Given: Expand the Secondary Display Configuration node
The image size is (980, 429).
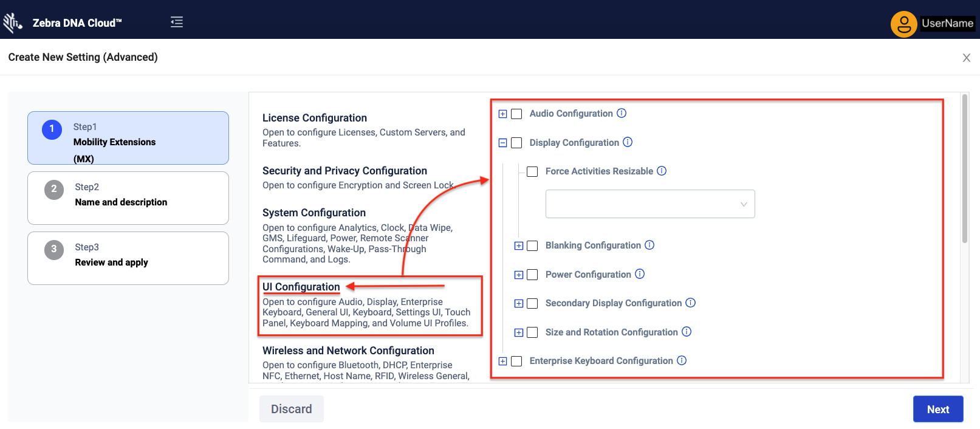Looking at the screenshot, I should point(519,303).
